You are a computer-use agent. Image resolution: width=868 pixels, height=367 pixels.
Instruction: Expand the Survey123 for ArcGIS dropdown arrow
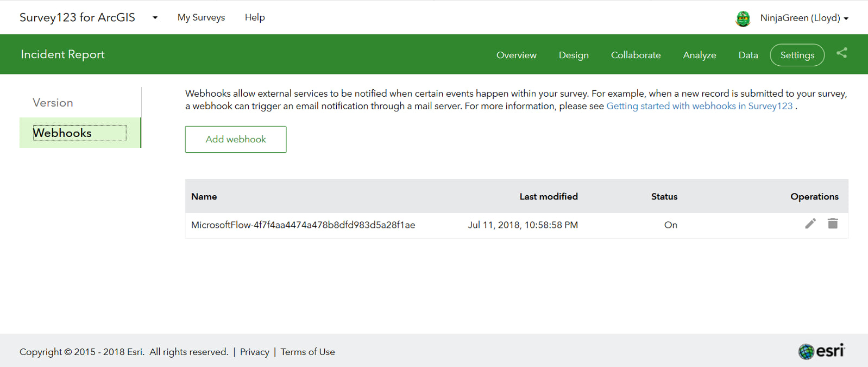tap(155, 18)
